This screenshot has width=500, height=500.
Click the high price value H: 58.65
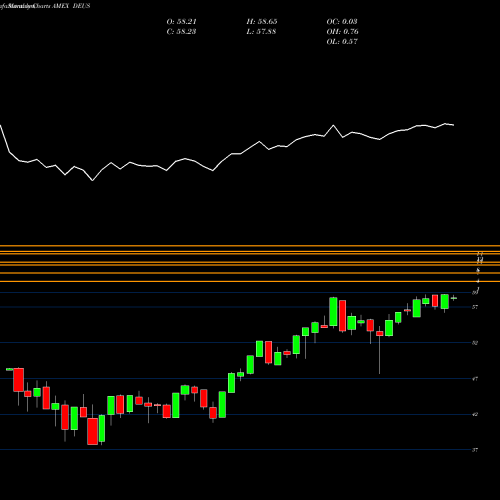click(x=262, y=22)
